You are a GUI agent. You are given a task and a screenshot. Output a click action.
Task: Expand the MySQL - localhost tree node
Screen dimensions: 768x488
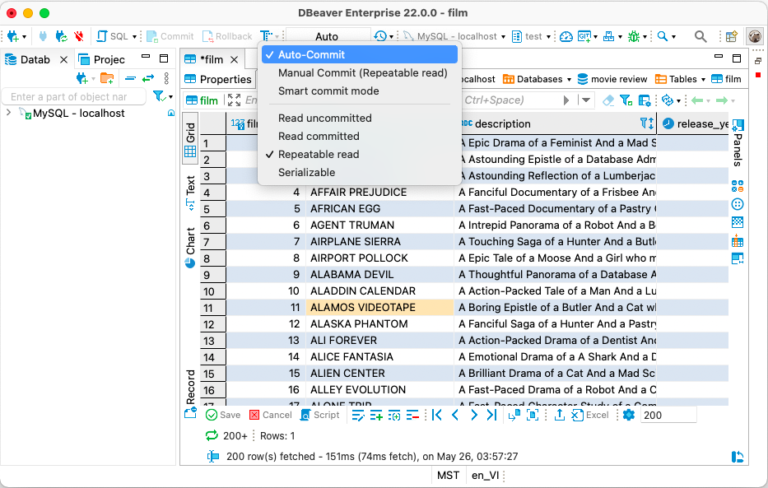[8, 113]
